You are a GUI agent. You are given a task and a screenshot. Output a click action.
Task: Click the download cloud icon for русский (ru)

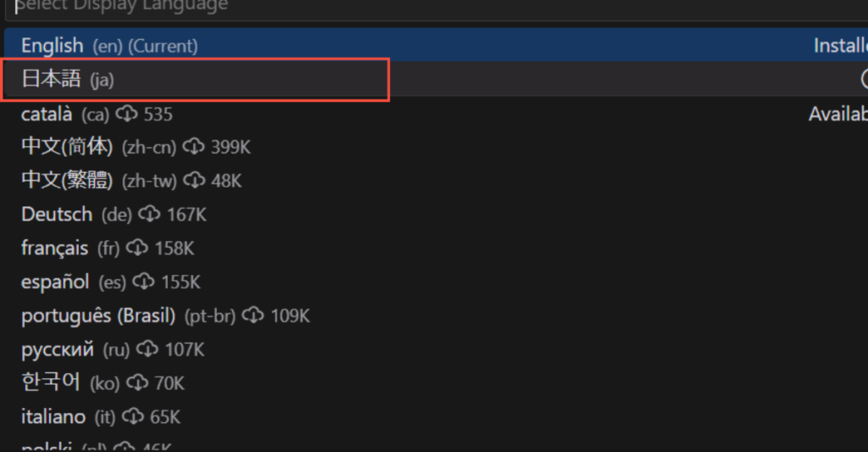[x=147, y=349]
